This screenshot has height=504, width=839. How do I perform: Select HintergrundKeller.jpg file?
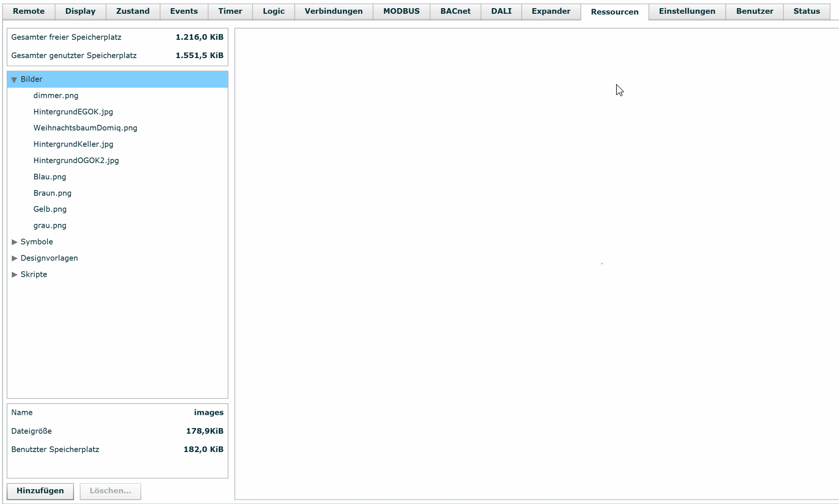73,145
